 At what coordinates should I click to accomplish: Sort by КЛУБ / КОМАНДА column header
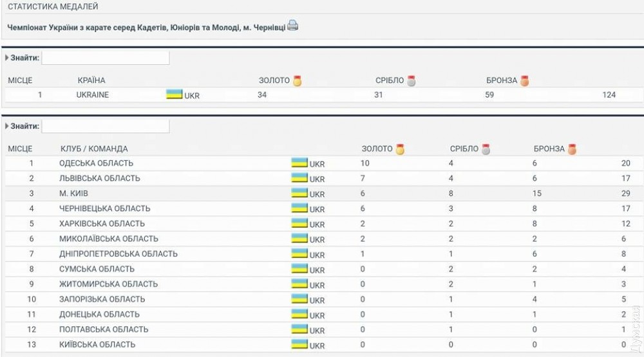pyautogui.click(x=94, y=149)
